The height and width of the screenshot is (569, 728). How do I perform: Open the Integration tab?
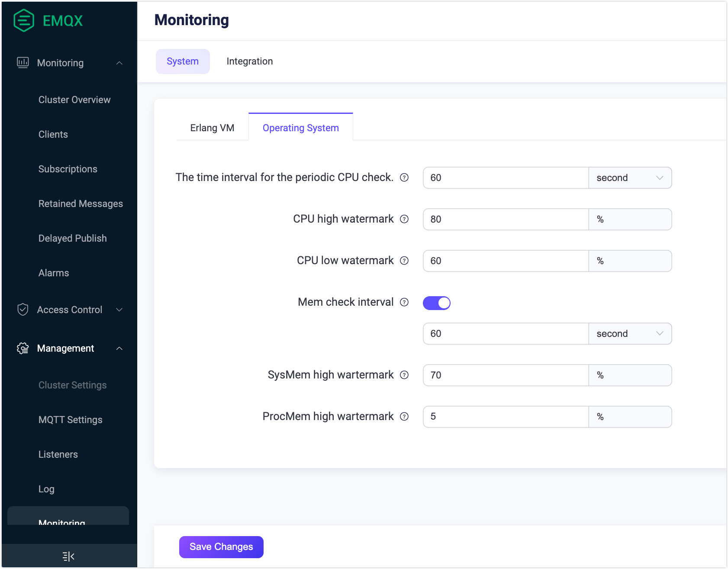point(249,61)
